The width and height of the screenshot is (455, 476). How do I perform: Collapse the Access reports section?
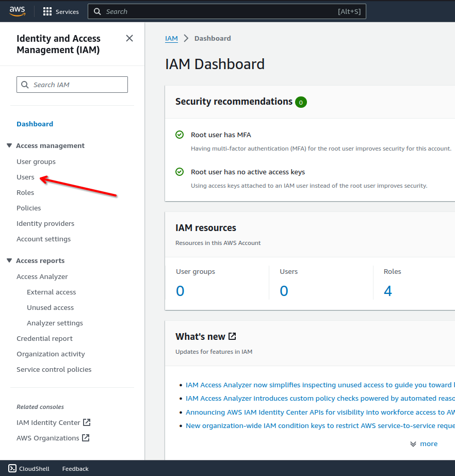click(x=9, y=261)
